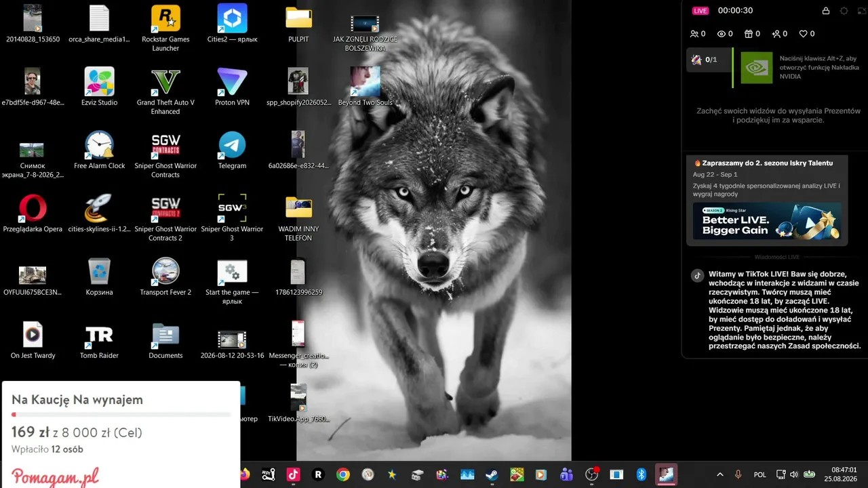Select the Beyond Two Souls shortcut

pos(365,87)
